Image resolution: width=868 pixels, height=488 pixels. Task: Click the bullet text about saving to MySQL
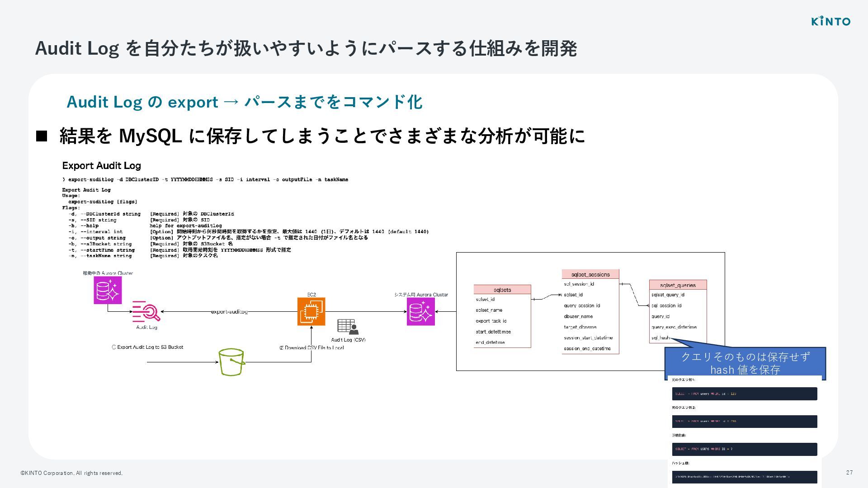pos(322,136)
